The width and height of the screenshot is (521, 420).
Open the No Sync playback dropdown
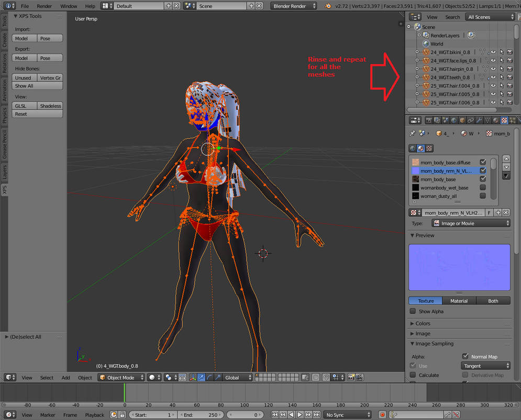coord(347,415)
